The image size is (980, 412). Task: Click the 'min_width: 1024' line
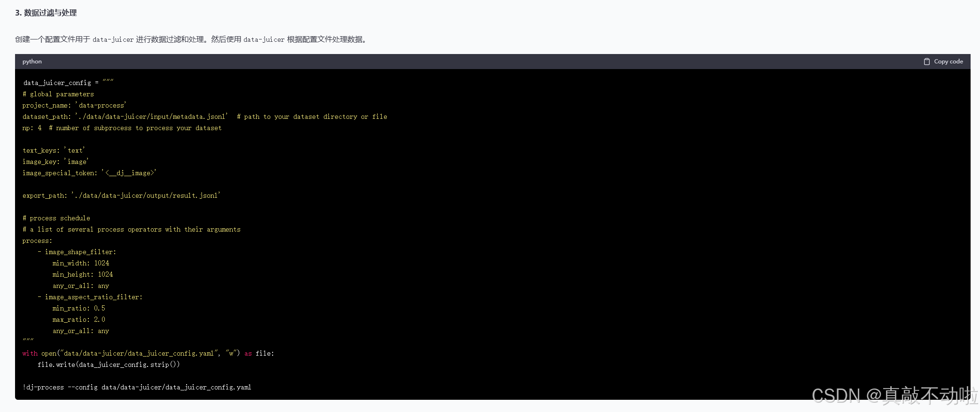pyautogui.click(x=81, y=263)
